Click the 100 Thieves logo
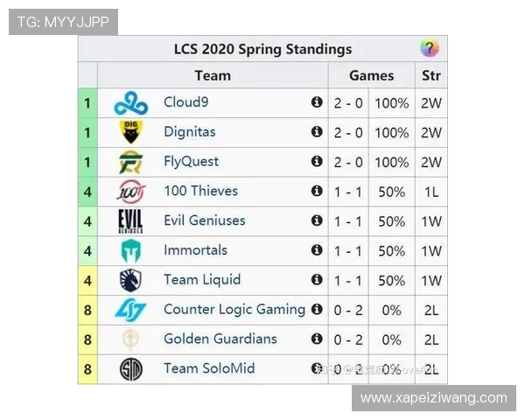Image resolution: width=525 pixels, height=420 pixels. tap(130, 192)
